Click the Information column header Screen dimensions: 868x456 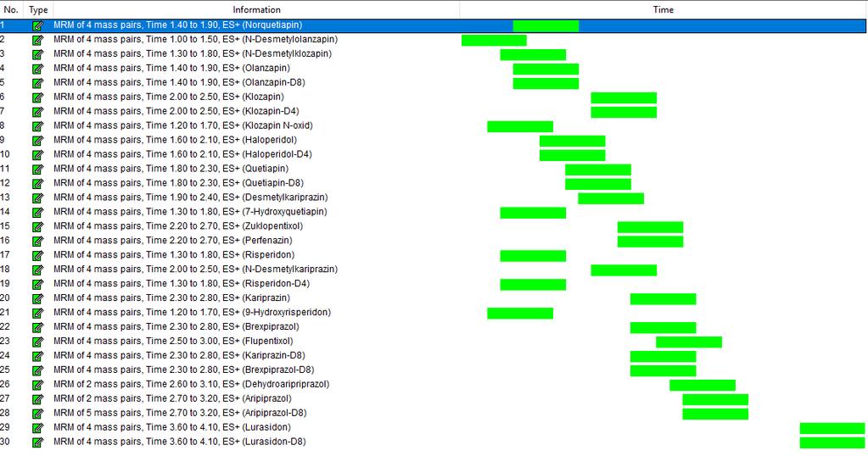tap(256, 9)
